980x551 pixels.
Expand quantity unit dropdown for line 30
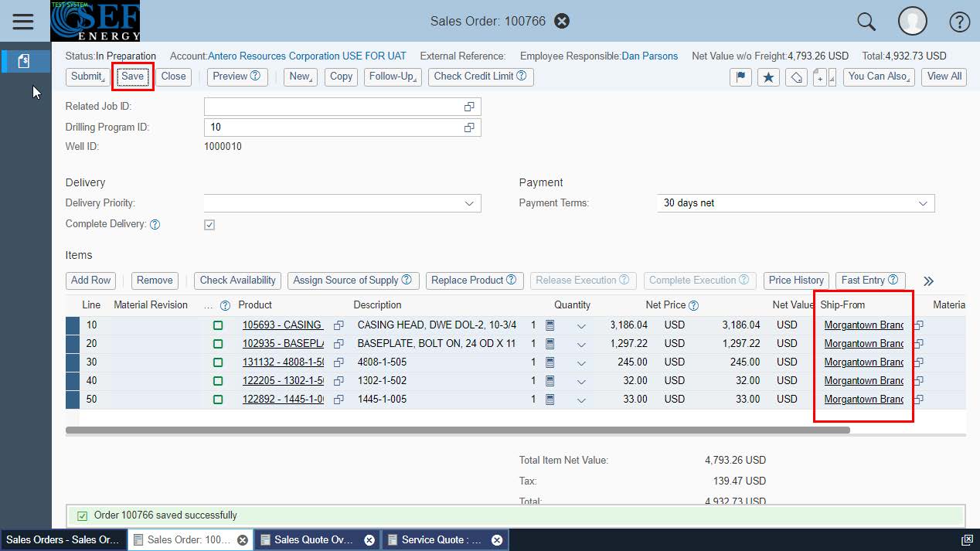point(581,363)
